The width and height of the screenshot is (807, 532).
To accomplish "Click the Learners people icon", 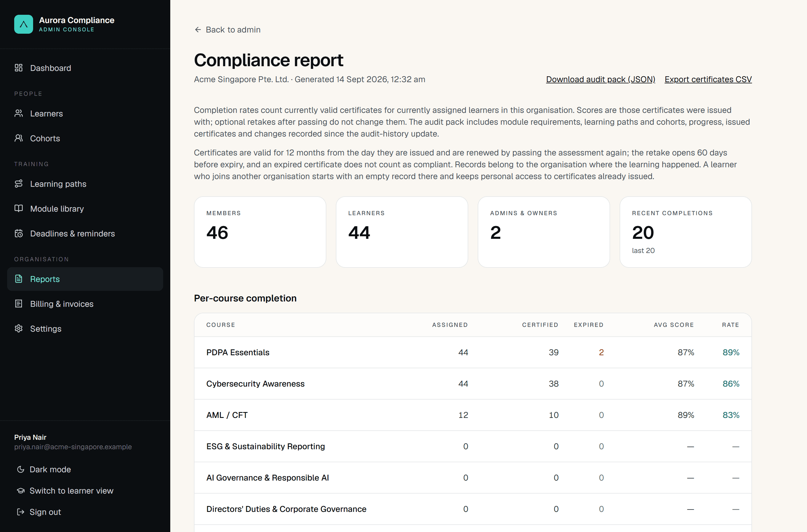I will tap(19, 113).
